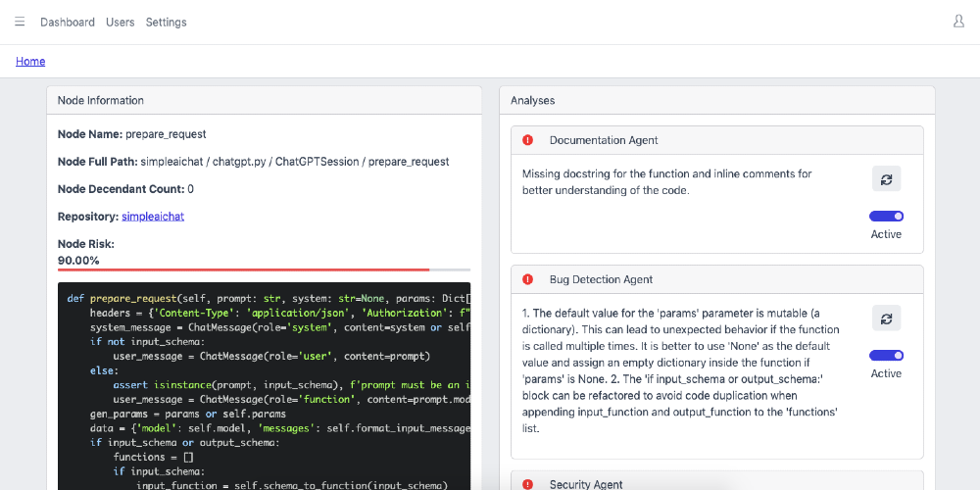This screenshot has width=980, height=490.
Task: Click the Analyses panel title
Action: click(x=532, y=100)
